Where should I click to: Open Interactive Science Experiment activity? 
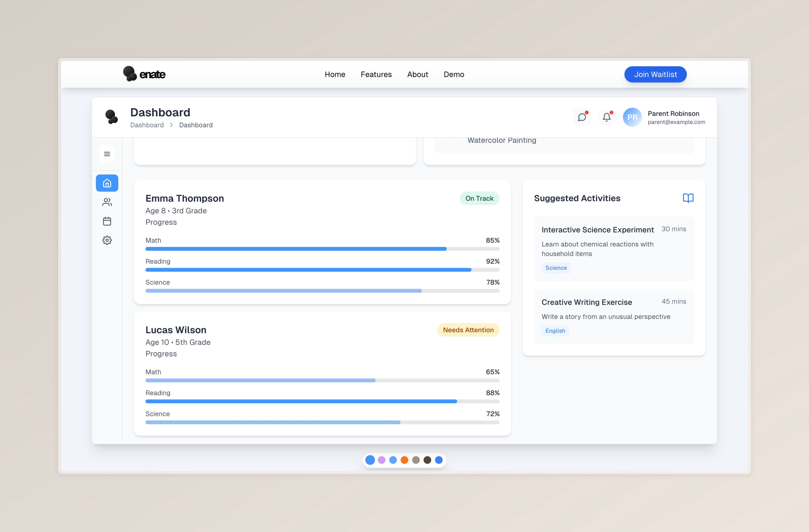614,249
